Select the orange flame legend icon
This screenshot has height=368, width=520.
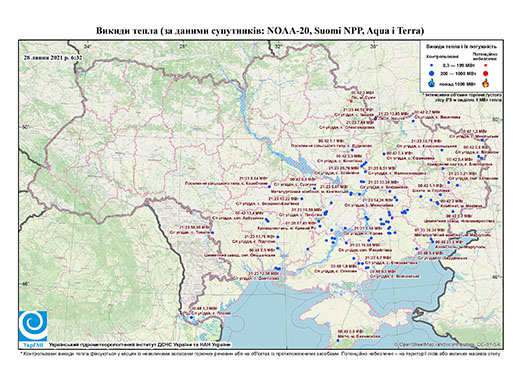click(x=486, y=83)
